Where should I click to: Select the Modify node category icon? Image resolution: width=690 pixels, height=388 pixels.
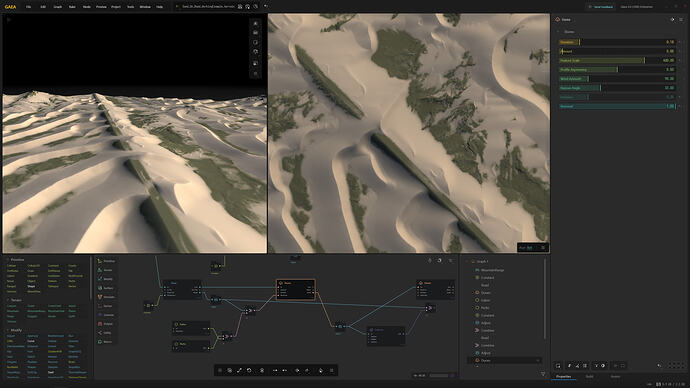[x=100, y=279]
